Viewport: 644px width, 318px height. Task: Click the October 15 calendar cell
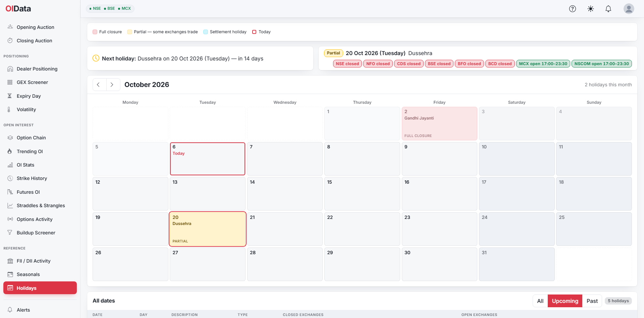[362, 194]
